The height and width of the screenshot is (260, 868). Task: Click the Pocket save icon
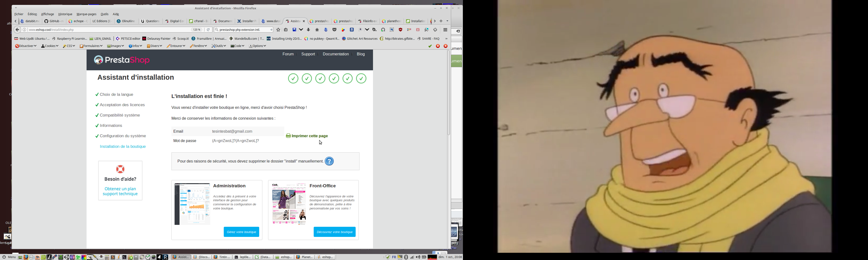[335, 30]
